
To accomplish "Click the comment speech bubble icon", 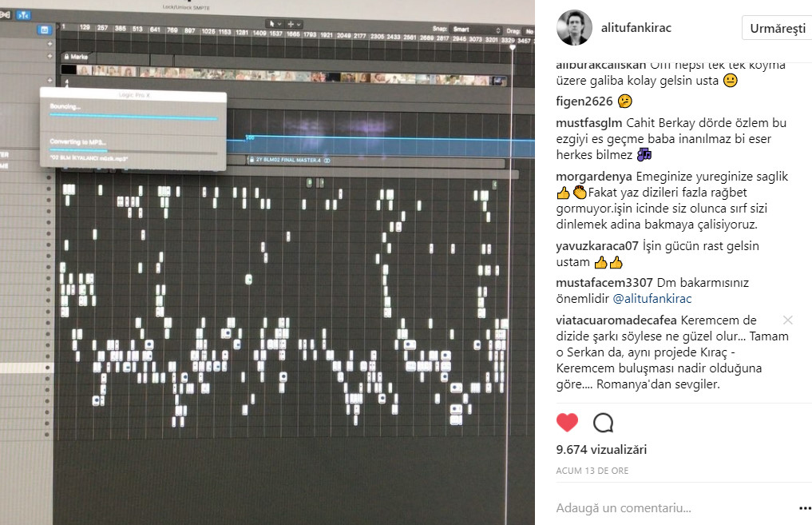I will point(603,423).
